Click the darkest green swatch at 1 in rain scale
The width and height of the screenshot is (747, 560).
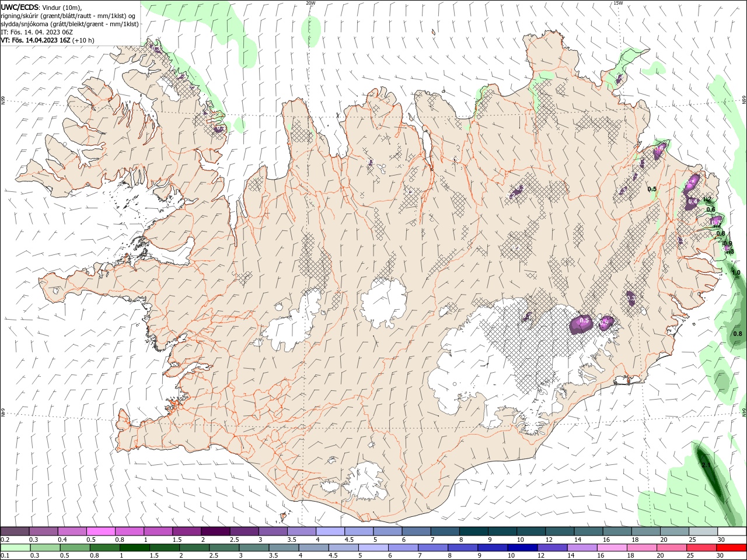(x=135, y=548)
